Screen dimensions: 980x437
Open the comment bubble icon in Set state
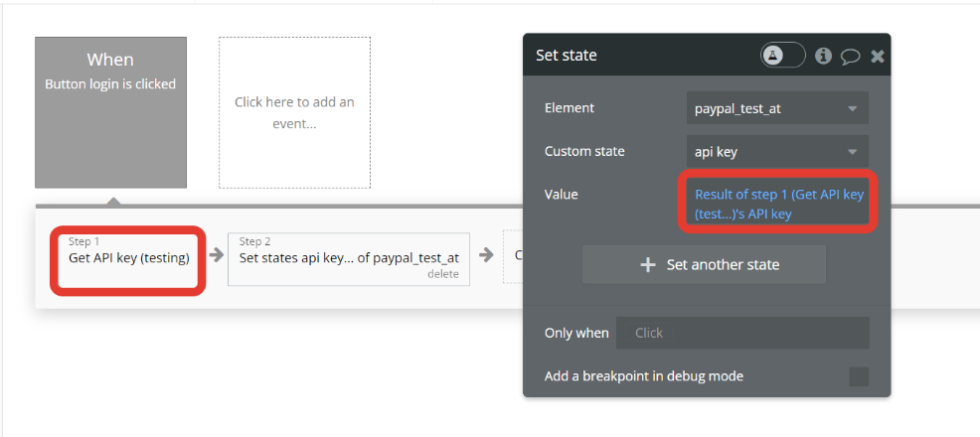coord(850,57)
